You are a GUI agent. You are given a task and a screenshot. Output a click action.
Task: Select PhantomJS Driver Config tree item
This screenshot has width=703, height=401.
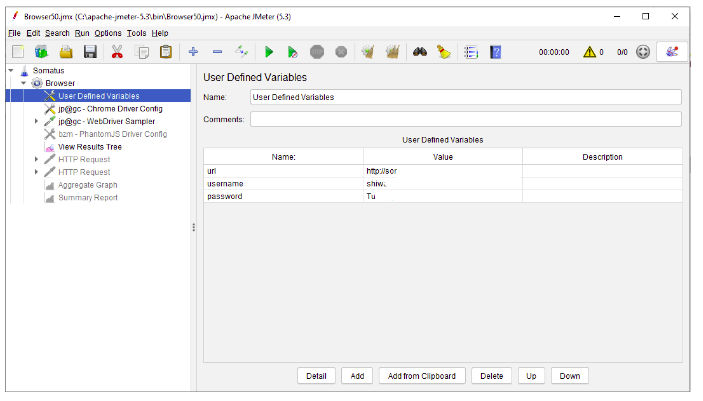click(113, 134)
